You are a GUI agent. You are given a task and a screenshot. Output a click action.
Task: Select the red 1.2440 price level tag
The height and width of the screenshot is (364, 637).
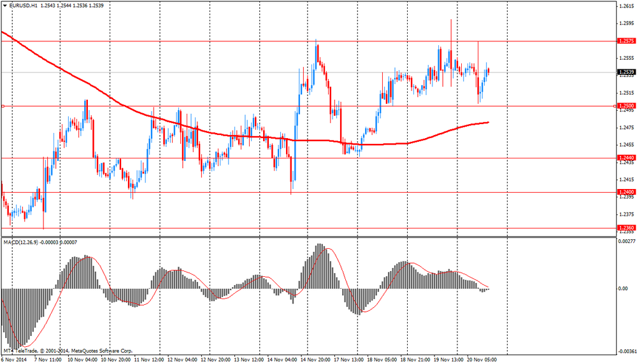626,158
